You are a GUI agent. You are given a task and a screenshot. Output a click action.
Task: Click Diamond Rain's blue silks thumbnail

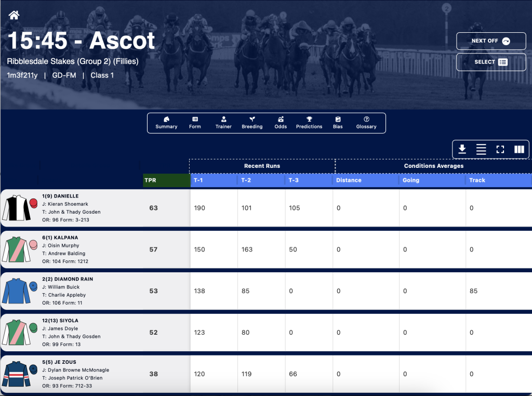(16, 291)
